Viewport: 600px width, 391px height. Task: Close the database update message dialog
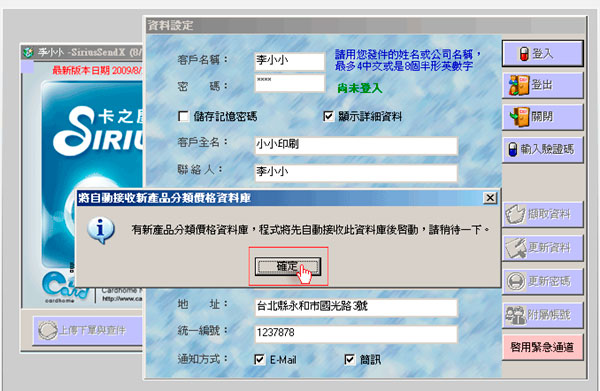[490, 198]
